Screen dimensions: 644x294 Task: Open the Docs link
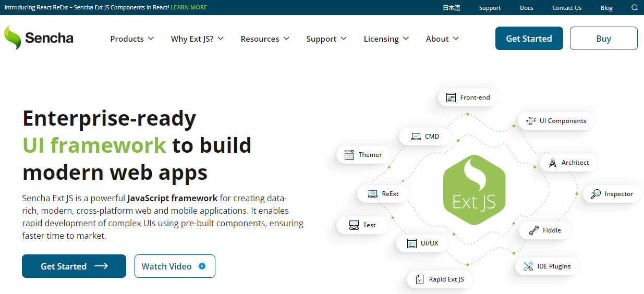[527, 8]
